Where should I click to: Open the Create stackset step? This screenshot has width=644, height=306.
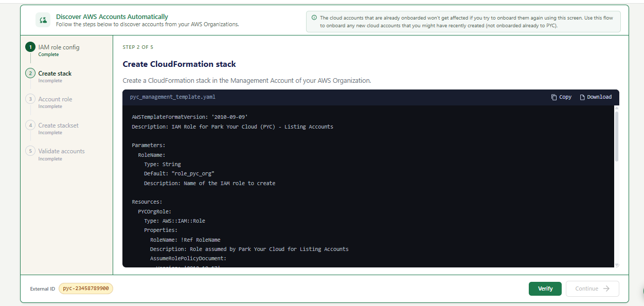(59, 125)
